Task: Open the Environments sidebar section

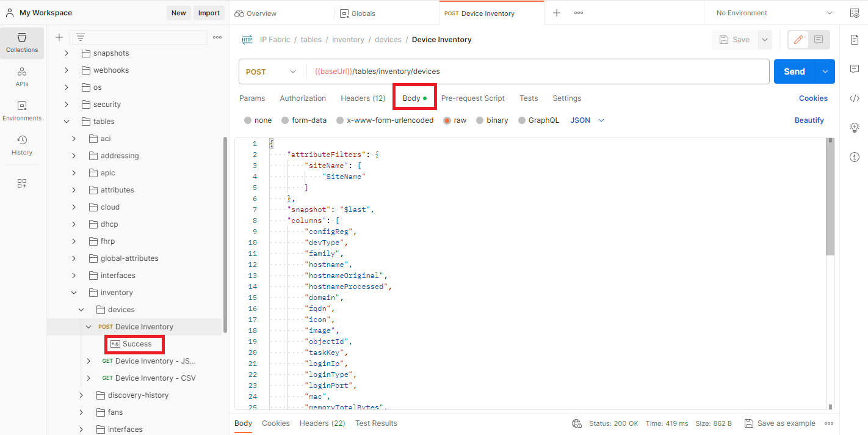Action: click(22, 111)
